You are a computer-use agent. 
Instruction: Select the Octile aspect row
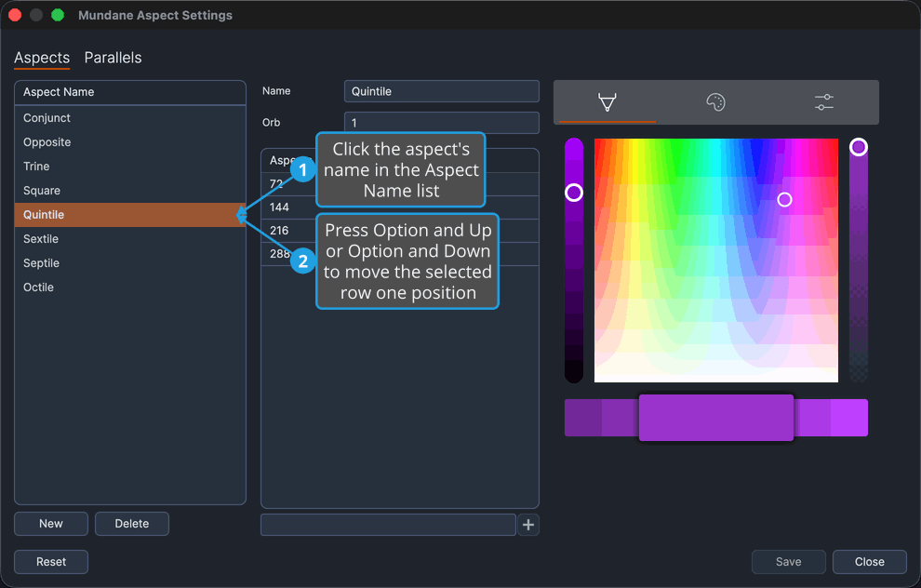tap(130, 287)
